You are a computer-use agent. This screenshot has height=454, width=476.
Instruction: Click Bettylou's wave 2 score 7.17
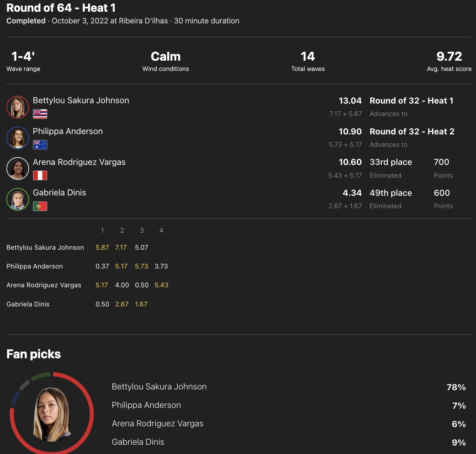[x=121, y=248]
